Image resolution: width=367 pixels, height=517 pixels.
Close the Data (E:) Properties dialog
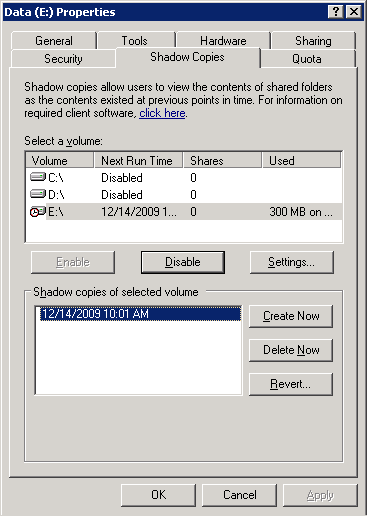(354, 12)
